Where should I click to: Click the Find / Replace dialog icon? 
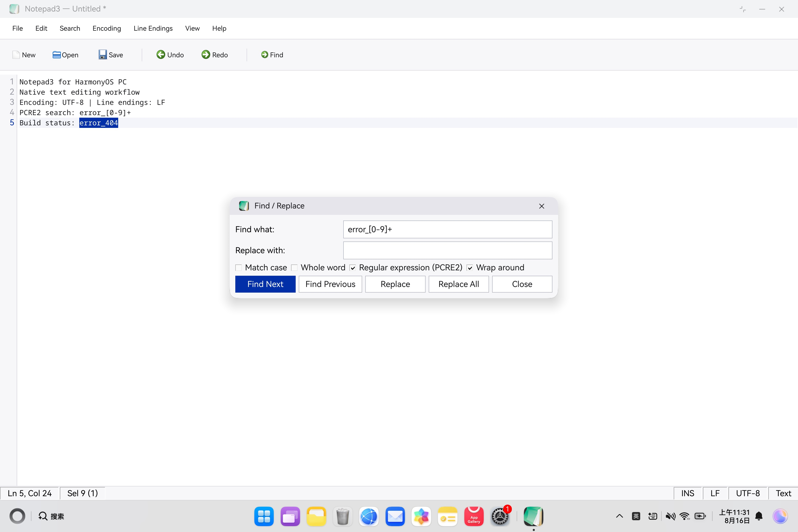pos(244,206)
